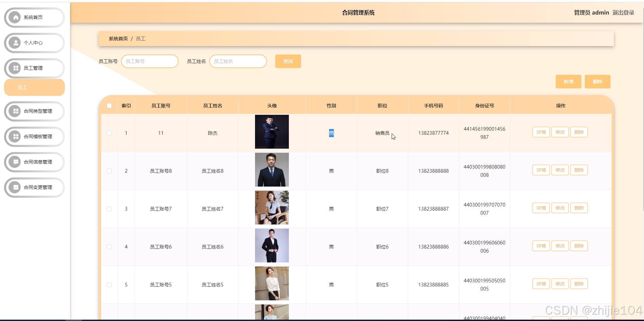Check the checkbox for row 员工账号5
Screen dimensions: 644x321
point(109,285)
